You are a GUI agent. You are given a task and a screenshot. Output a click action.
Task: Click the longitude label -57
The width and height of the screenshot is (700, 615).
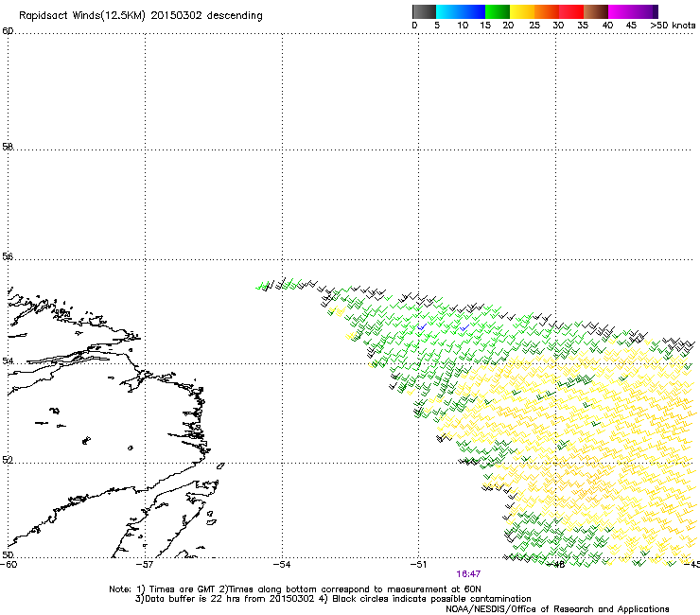point(145,565)
